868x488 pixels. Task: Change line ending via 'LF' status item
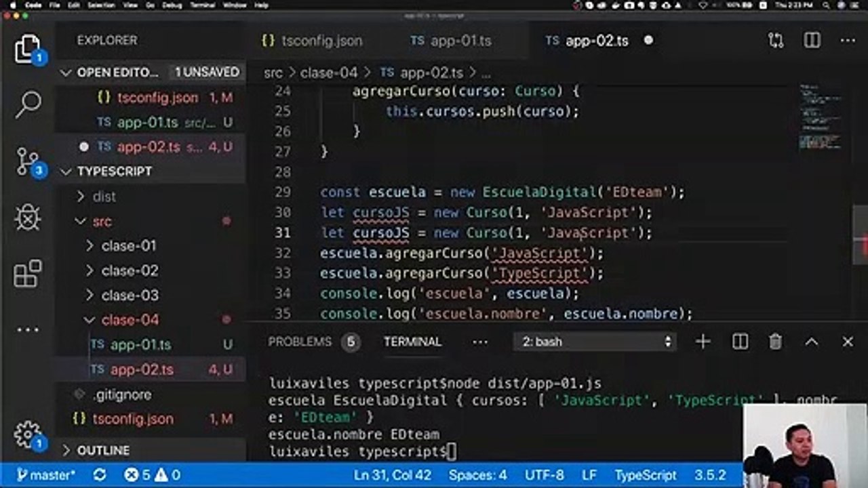589,475
